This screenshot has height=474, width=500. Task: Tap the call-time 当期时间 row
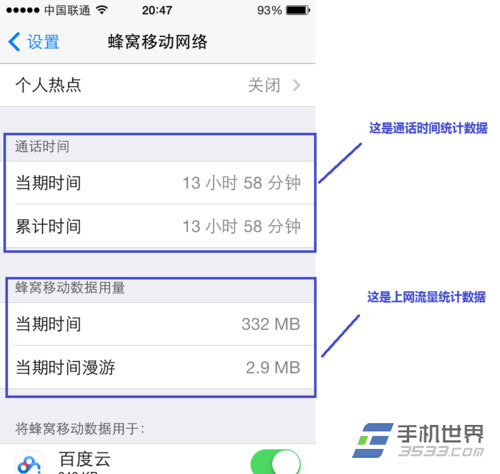(x=158, y=183)
